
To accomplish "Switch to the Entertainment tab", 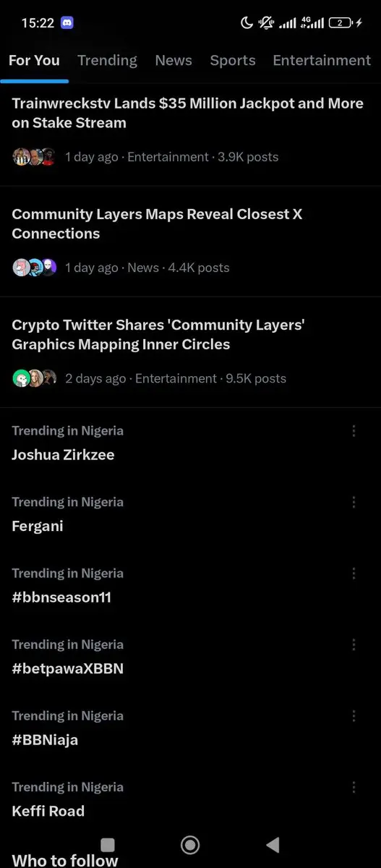I will [x=322, y=61].
